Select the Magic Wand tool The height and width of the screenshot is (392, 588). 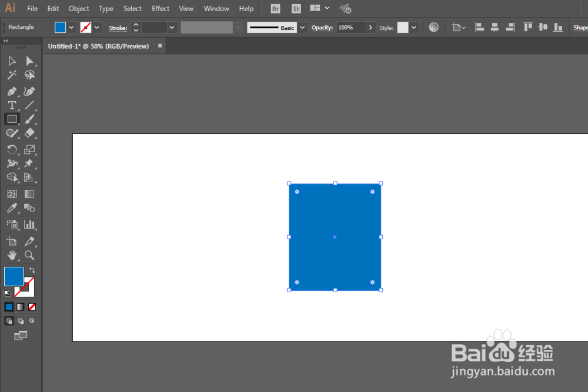(12, 75)
